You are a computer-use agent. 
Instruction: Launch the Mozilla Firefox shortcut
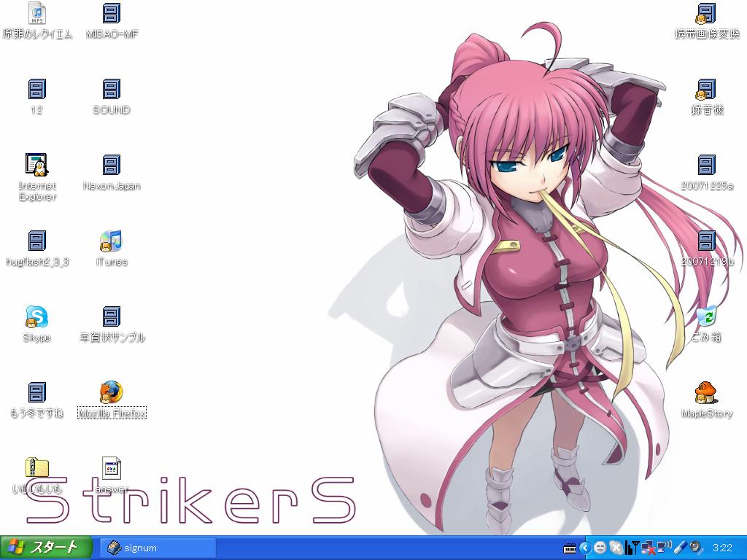[x=112, y=392]
